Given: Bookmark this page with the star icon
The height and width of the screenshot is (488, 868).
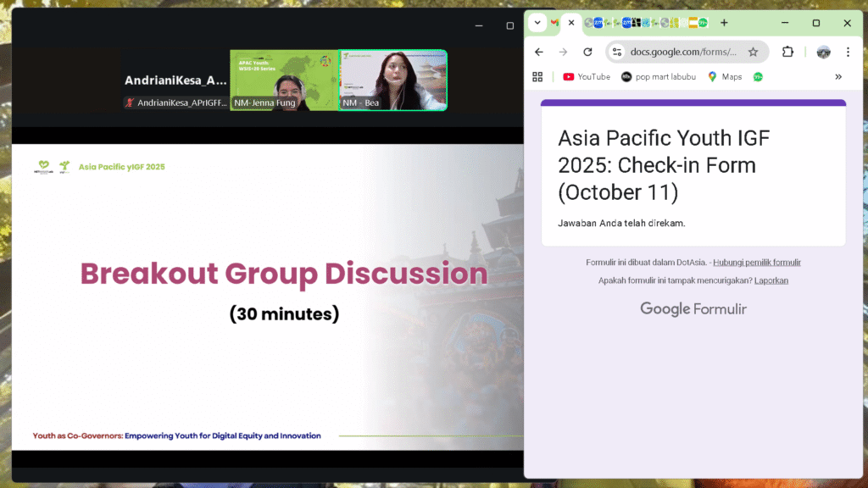Looking at the screenshot, I should click(753, 52).
